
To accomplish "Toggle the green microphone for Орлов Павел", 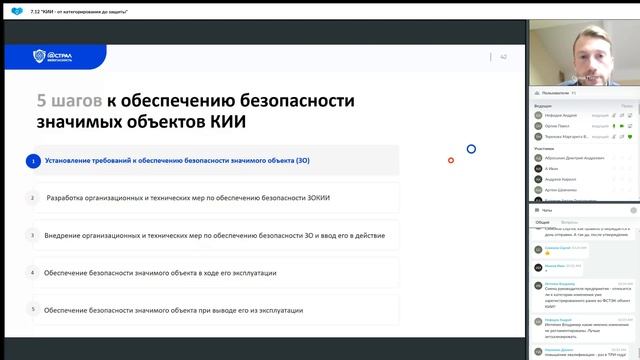I will (x=613, y=126).
